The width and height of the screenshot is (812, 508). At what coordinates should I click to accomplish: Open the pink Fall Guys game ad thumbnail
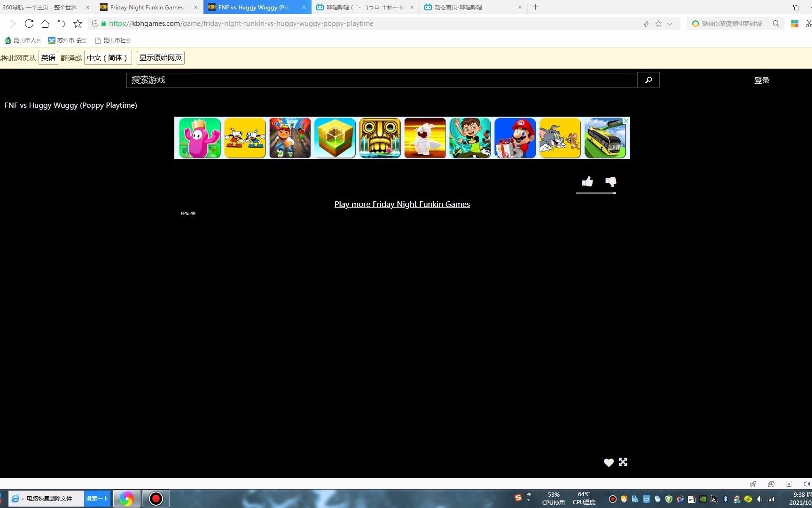coord(200,138)
